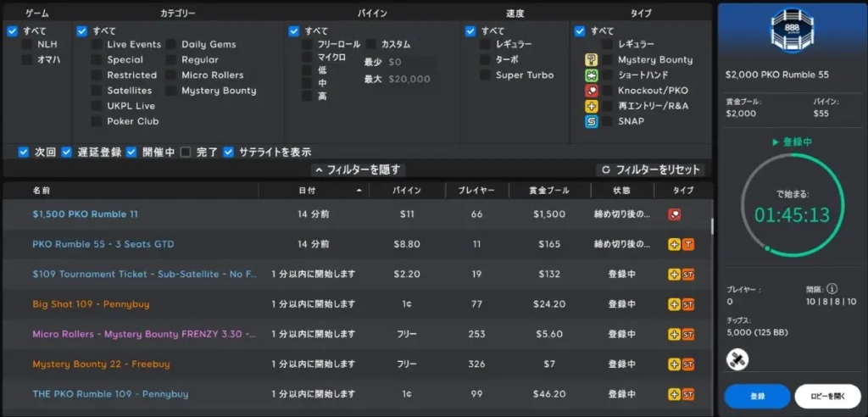Viewport: 868px width, 417px height.
Task: Click the red Knockout/PKO type icon
Action: point(591,91)
